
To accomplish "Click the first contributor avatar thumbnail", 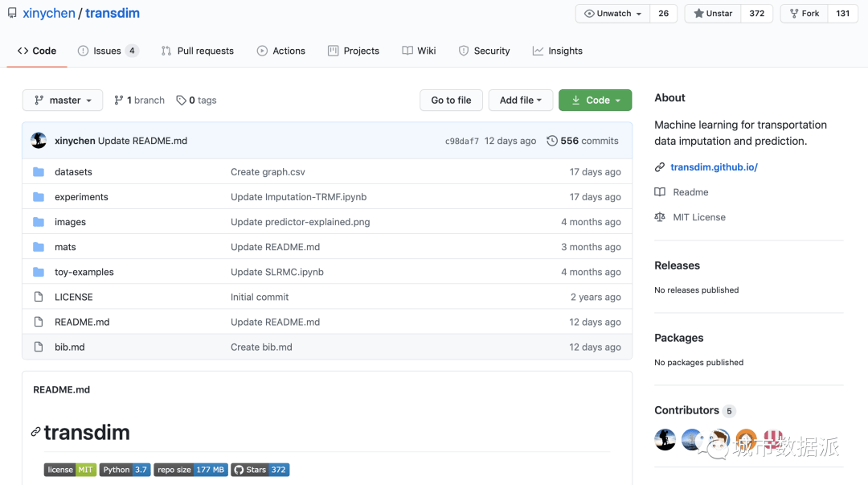I will click(x=665, y=439).
